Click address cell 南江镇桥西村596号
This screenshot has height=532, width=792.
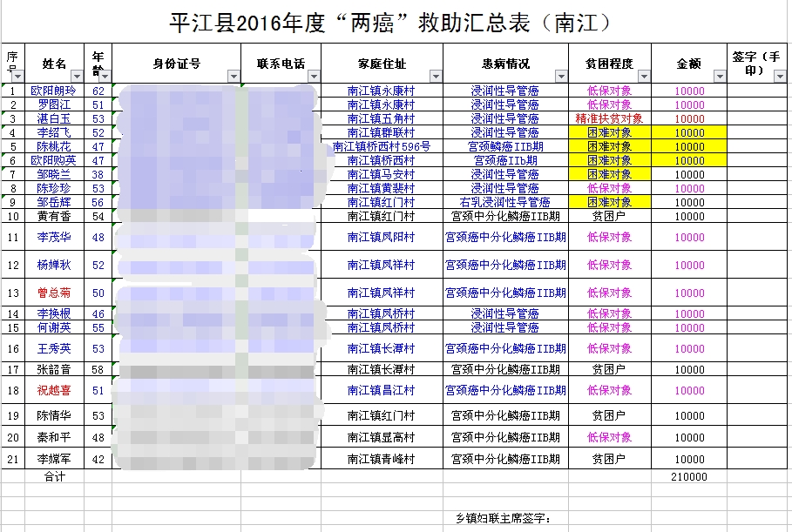pyautogui.click(x=382, y=147)
